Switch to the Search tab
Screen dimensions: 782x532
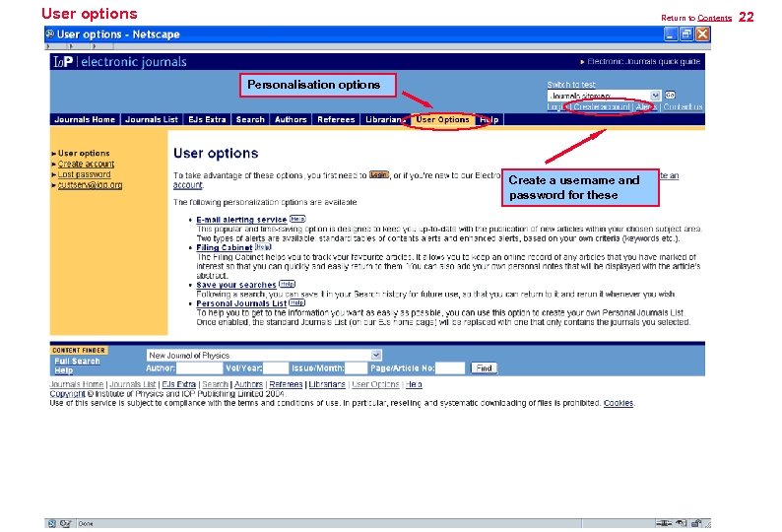click(250, 120)
